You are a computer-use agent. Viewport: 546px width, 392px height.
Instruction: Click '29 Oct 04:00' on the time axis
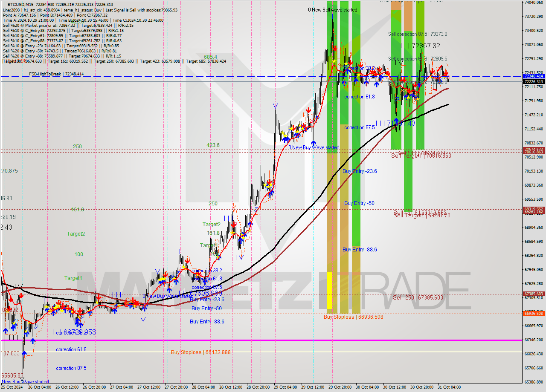(x=285, y=387)
